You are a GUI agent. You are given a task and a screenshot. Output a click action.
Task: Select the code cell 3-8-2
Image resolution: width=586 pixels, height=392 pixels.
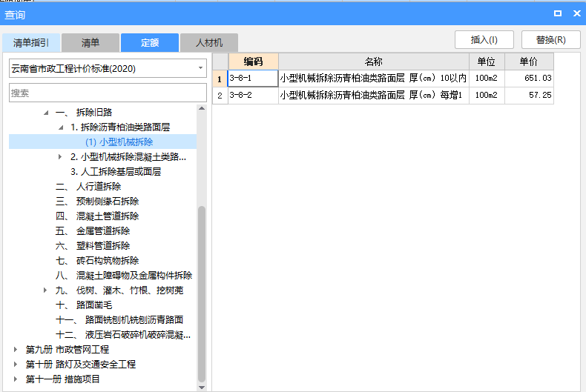pyautogui.click(x=253, y=95)
